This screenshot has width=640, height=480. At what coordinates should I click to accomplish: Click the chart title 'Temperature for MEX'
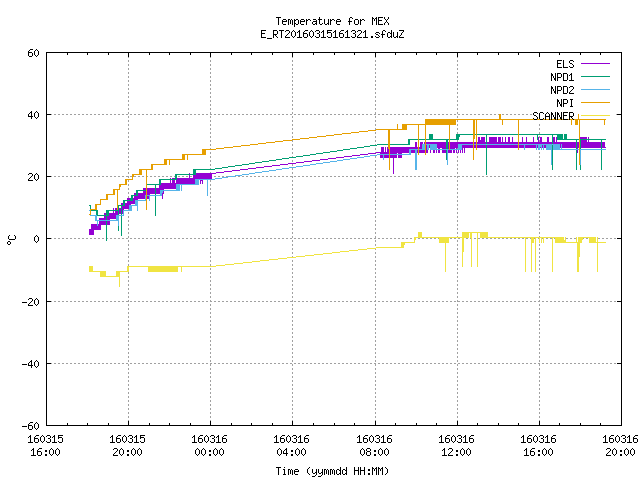coord(332,21)
